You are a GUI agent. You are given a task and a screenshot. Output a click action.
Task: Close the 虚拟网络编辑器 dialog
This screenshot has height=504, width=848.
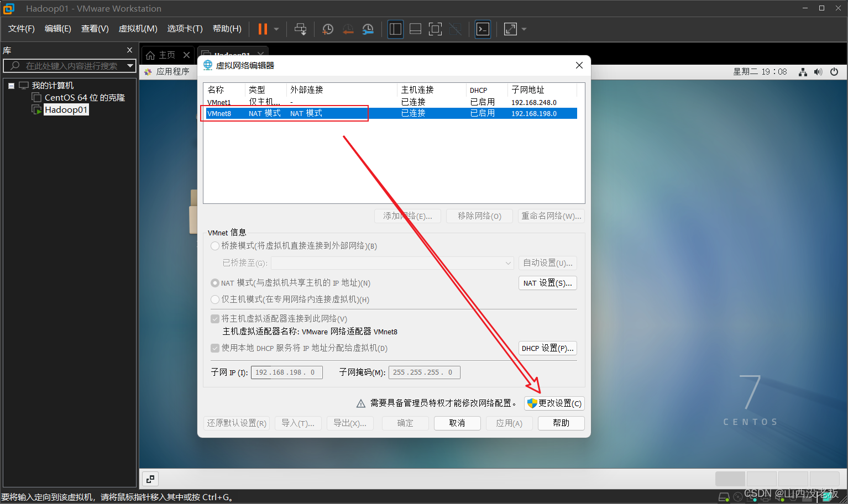(x=579, y=65)
